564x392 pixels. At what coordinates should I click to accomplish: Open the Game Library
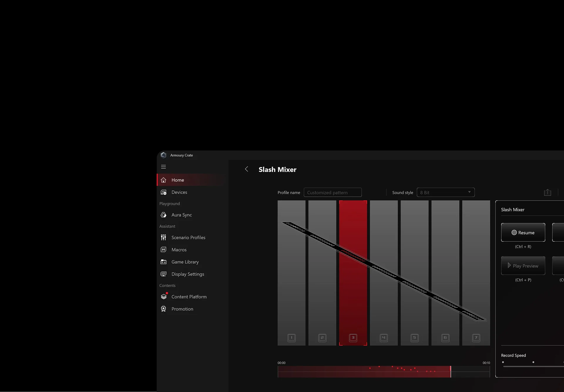click(x=185, y=262)
